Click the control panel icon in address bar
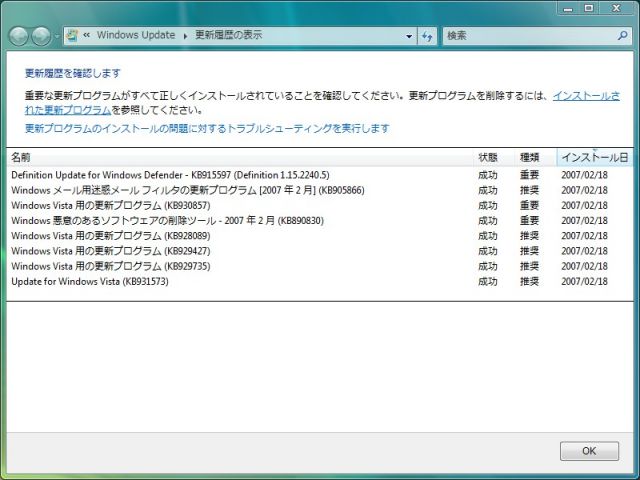Image resolution: width=640 pixels, height=480 pixels. pyautogui.click(x=72, y=36)
